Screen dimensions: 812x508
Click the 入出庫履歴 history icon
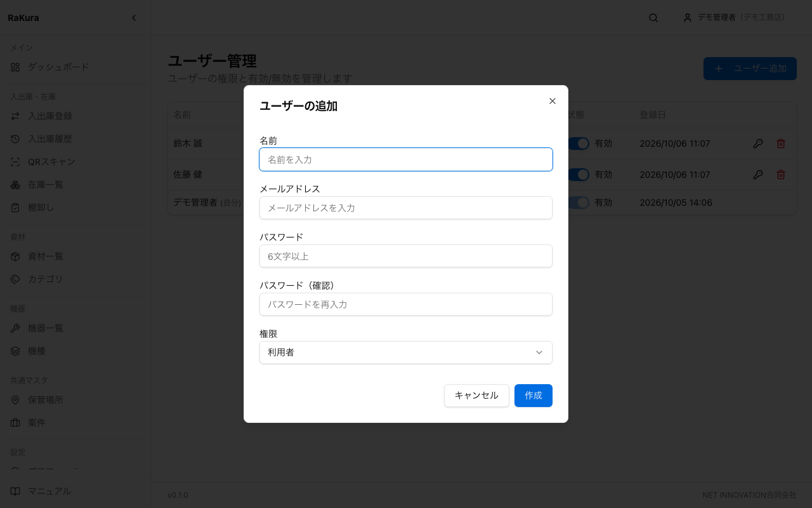click(x=15, y=139)
